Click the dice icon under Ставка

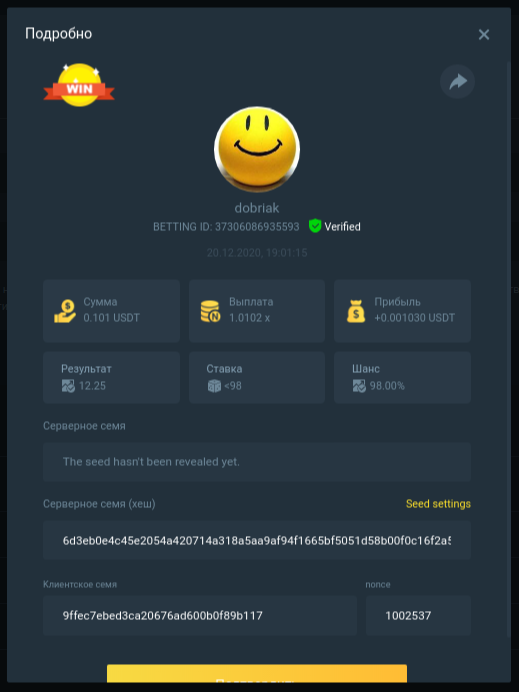(x=214, y=386)
